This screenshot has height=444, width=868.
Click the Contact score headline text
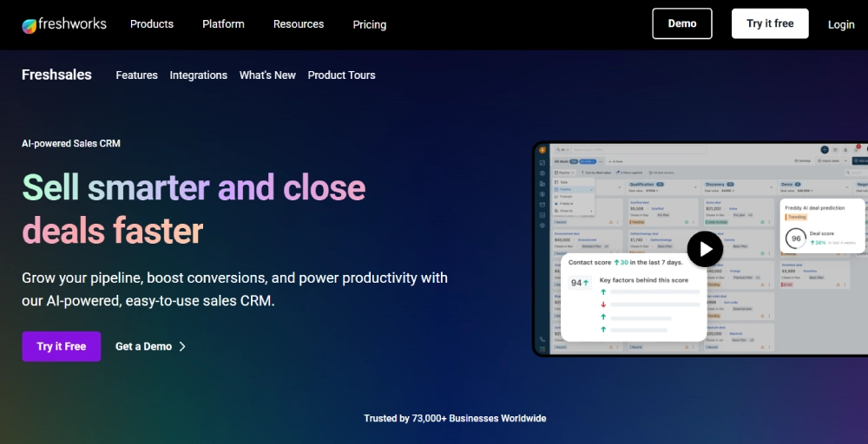[626, 263]
